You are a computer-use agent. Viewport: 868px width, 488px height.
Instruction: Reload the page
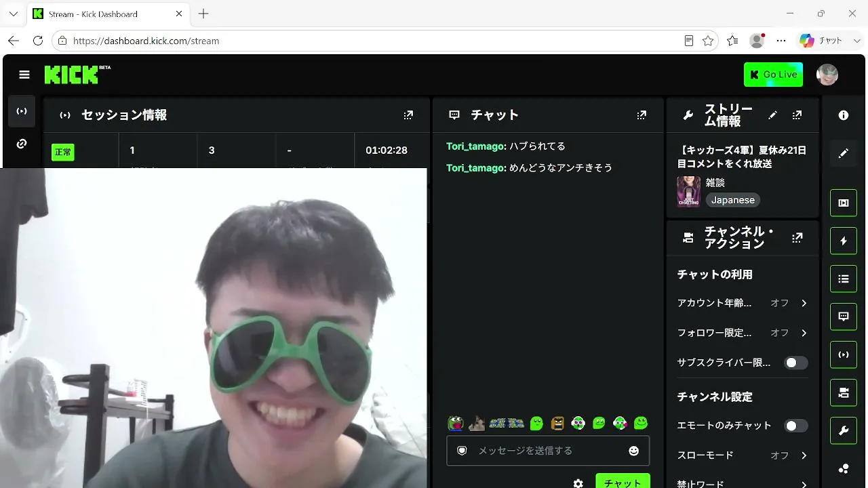38,41
